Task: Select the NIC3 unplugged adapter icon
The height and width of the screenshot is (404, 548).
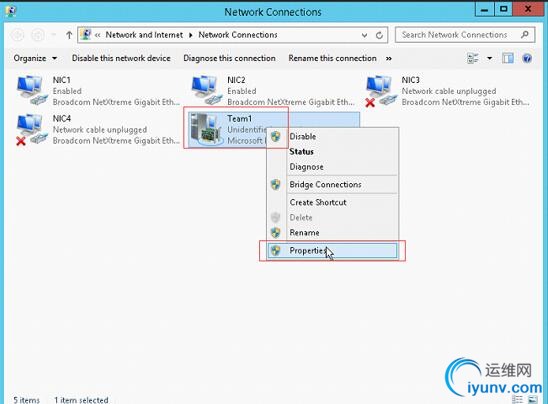Action: tap(381, 91)
